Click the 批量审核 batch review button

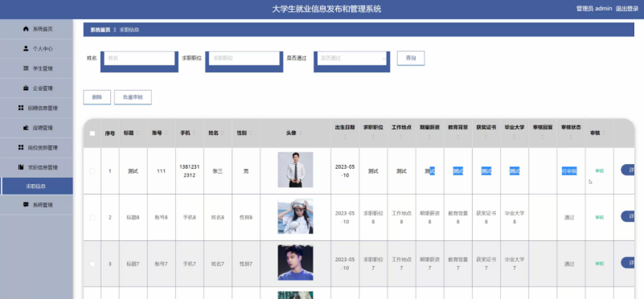133,97
